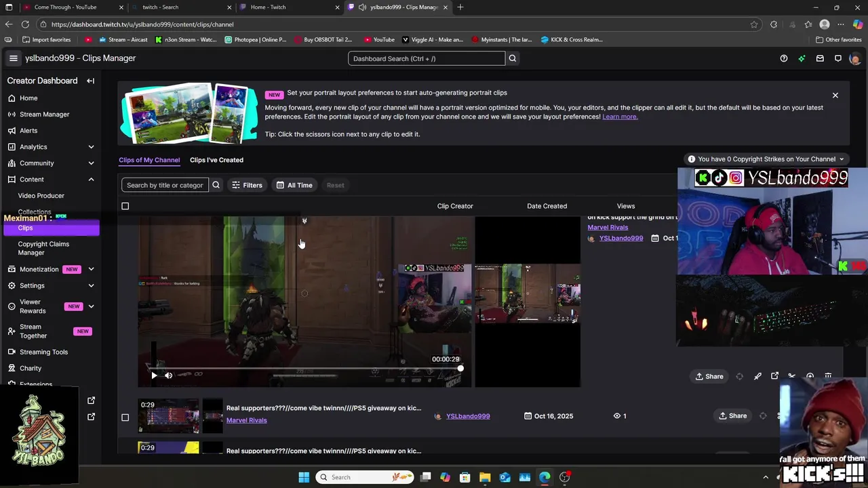Image resolution: width=868 pixels, height=488 pixels.
Task: Expand the Community sidebar section
Action: click(x=91, y=163)
